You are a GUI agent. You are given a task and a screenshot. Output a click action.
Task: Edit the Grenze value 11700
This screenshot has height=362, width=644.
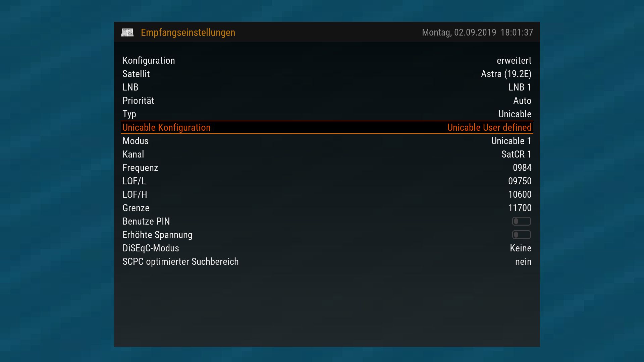520,208
